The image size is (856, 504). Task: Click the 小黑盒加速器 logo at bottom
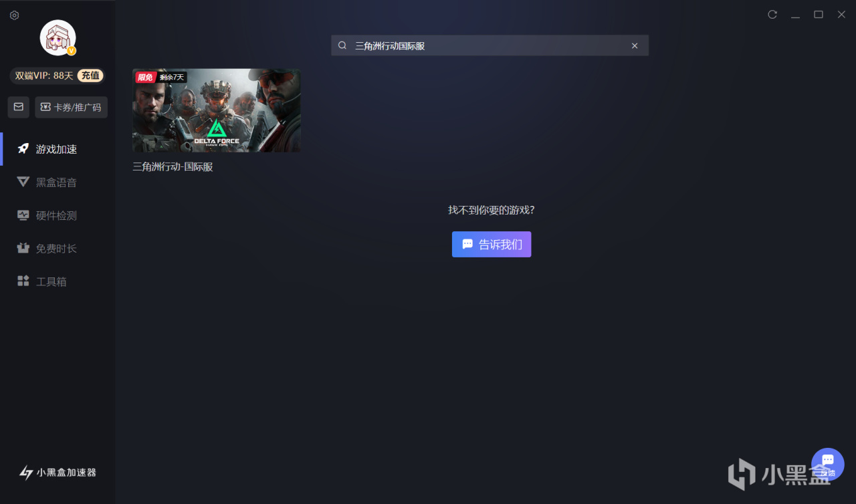[x=58, y=473]
